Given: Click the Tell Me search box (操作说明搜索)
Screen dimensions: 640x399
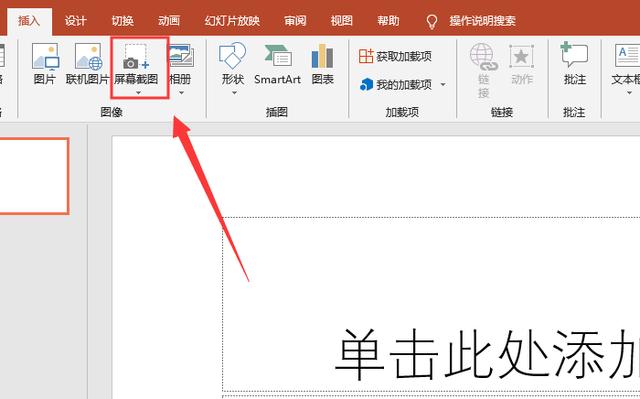Looking at the screenshot, I should click(482, 21).
